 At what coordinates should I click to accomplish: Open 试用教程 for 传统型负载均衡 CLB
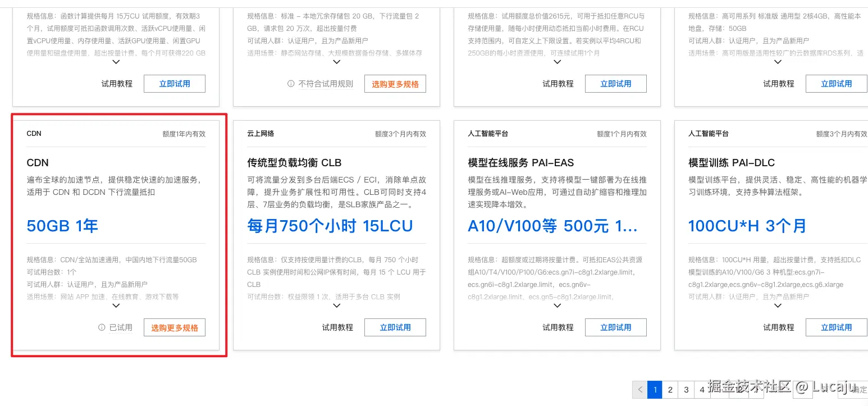pos(337,327)
